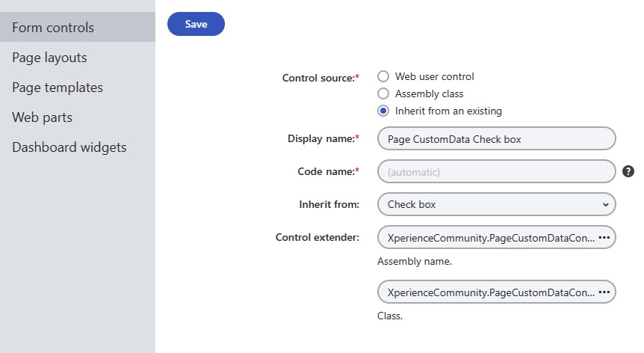Expand the Inherit from dropdown

pyautogui.click(x=496, y=204)
